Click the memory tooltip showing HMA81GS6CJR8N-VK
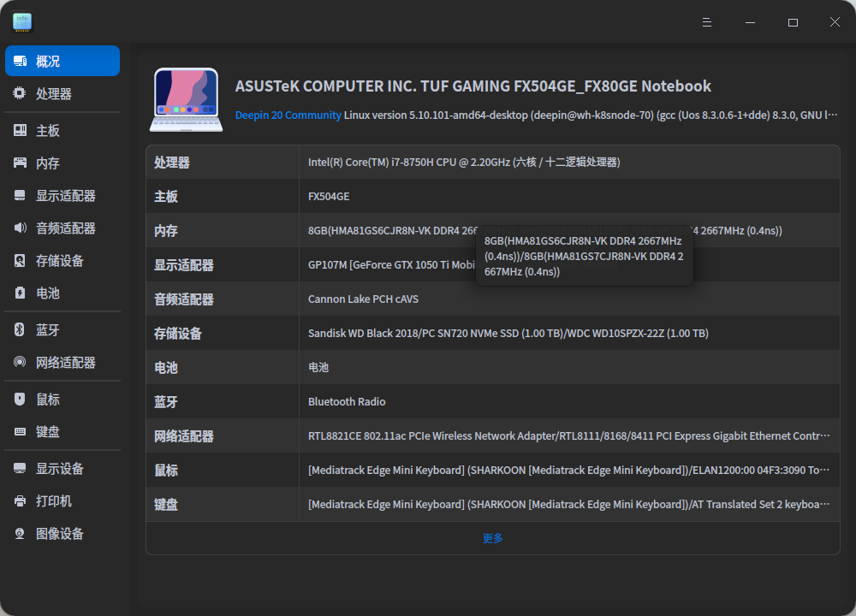The height and width of the screenshot is (616, 856). click(x=584, y=256)
